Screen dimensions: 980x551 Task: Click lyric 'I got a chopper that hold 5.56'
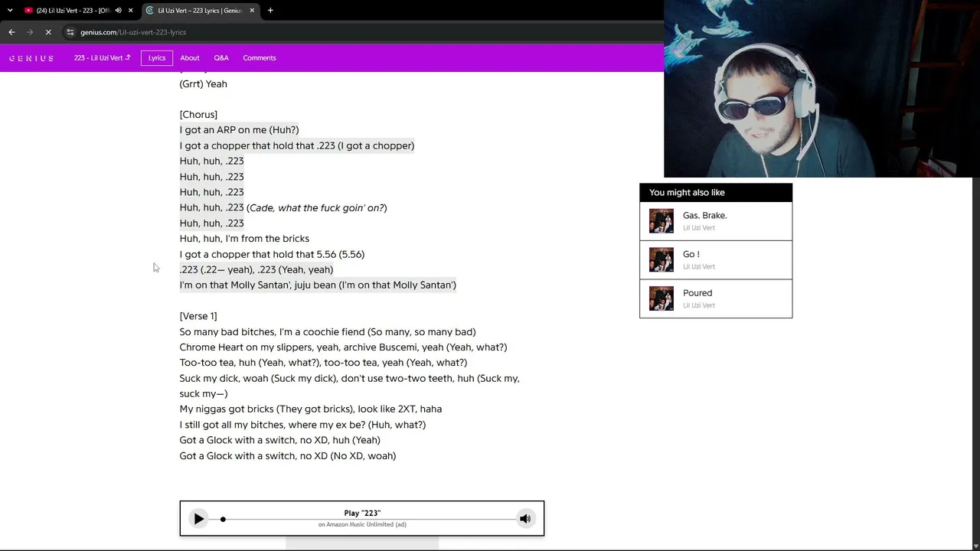click(x=272, y=254)
